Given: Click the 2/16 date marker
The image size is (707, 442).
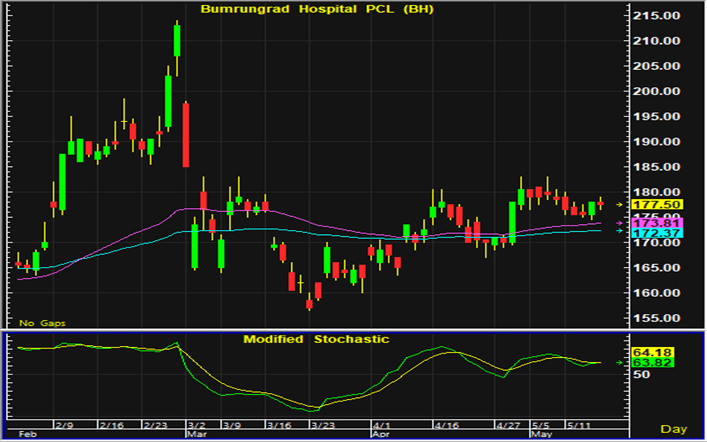Looking at the screenshot, I should pos(110,426).
